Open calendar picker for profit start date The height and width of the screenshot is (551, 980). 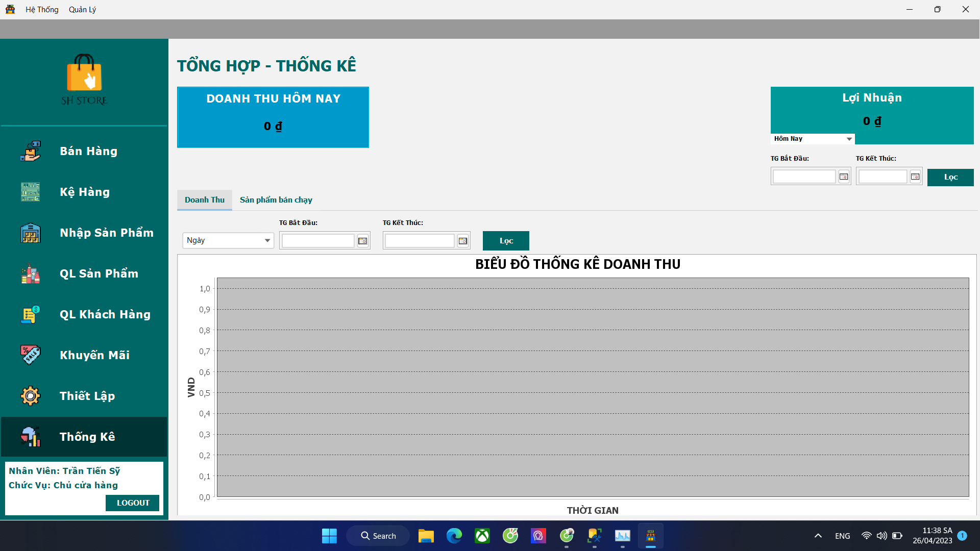(x=844, y=177)
